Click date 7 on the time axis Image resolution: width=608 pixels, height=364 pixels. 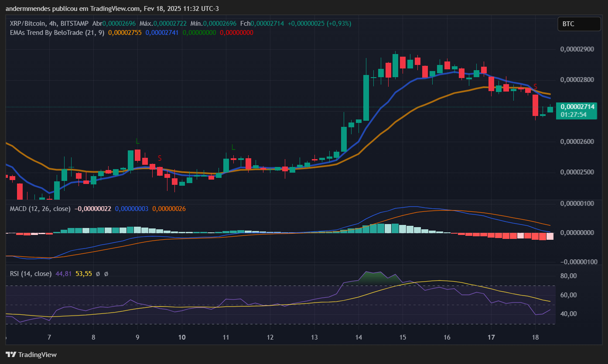[x=49, y=337]
